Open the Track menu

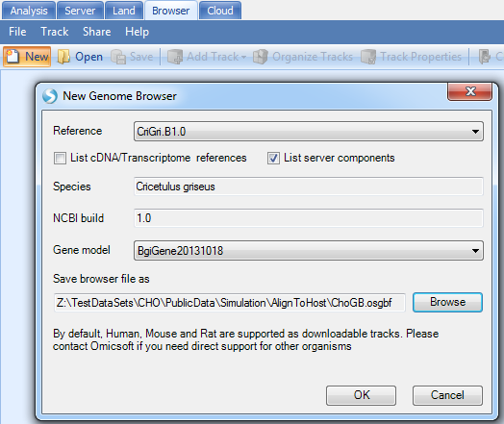pyautogui.click(x=54, y=32)
